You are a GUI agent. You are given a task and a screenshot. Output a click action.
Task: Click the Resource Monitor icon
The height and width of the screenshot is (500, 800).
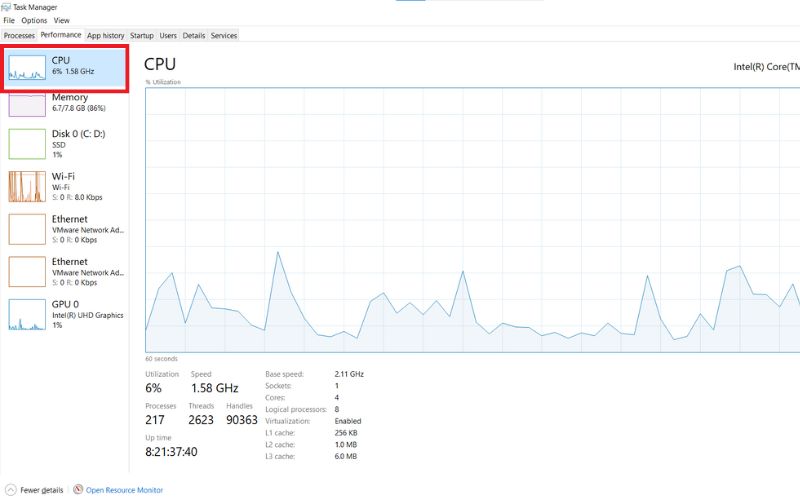coord(78,489)
